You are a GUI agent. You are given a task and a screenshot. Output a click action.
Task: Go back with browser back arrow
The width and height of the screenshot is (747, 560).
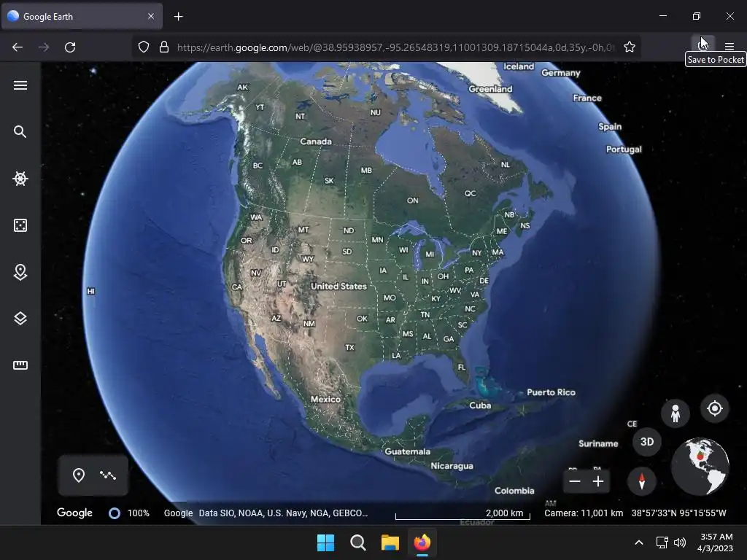click(x=18, y=47)
